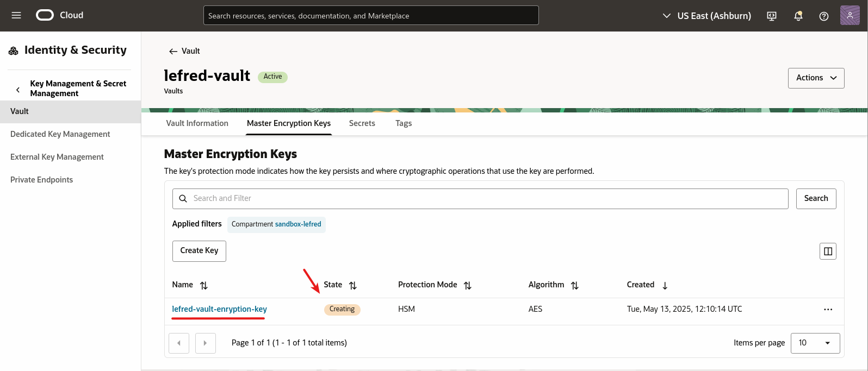Open the Items per page dropdown
The image size is (868, 371).
point(815,343)
